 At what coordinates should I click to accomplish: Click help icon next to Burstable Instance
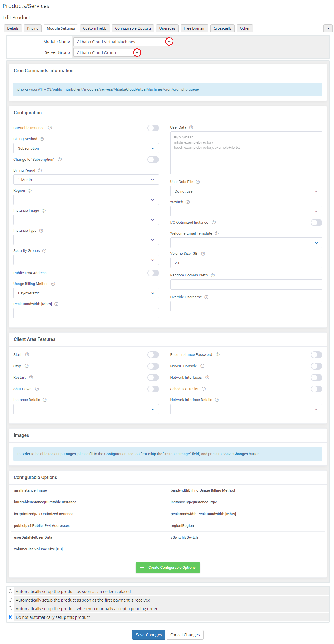click(x=50, y=128)
